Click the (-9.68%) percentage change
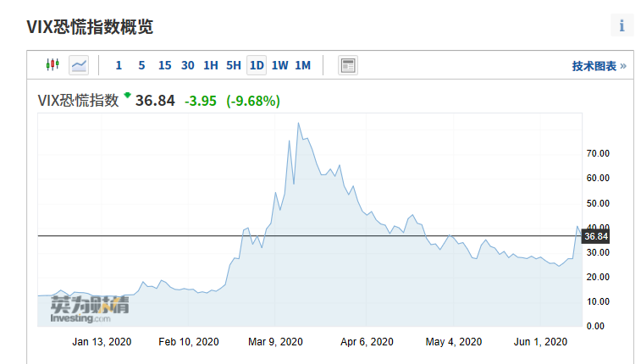Image resolution: width=641 pixels, height=364 pixels. (253, 101)
